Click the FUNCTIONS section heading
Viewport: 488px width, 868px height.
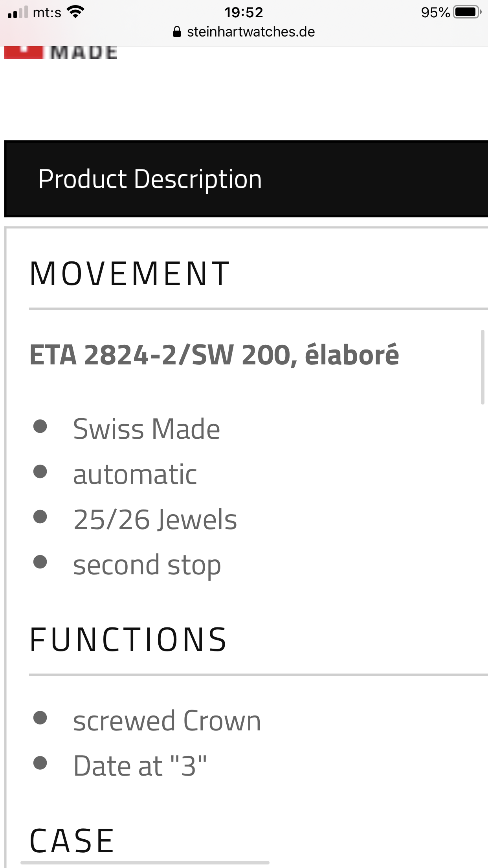pos(128,640)
